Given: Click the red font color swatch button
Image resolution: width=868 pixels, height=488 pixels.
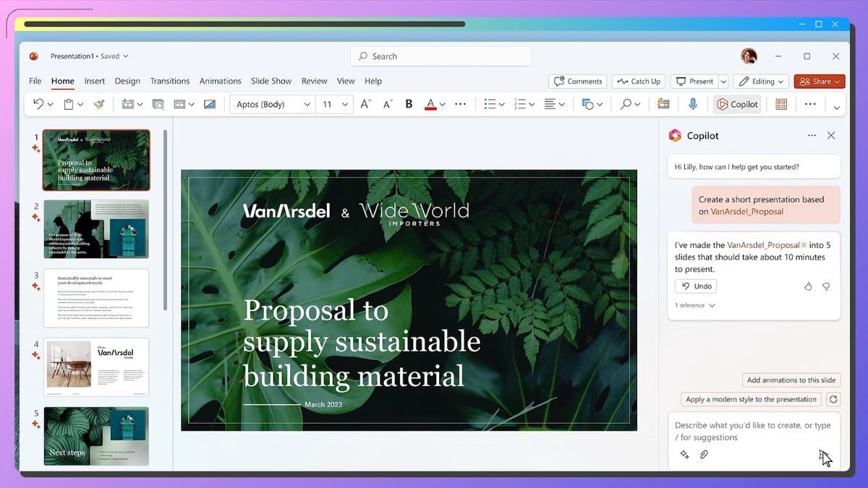Looking at the screenshot, I should tap(430, 104).
